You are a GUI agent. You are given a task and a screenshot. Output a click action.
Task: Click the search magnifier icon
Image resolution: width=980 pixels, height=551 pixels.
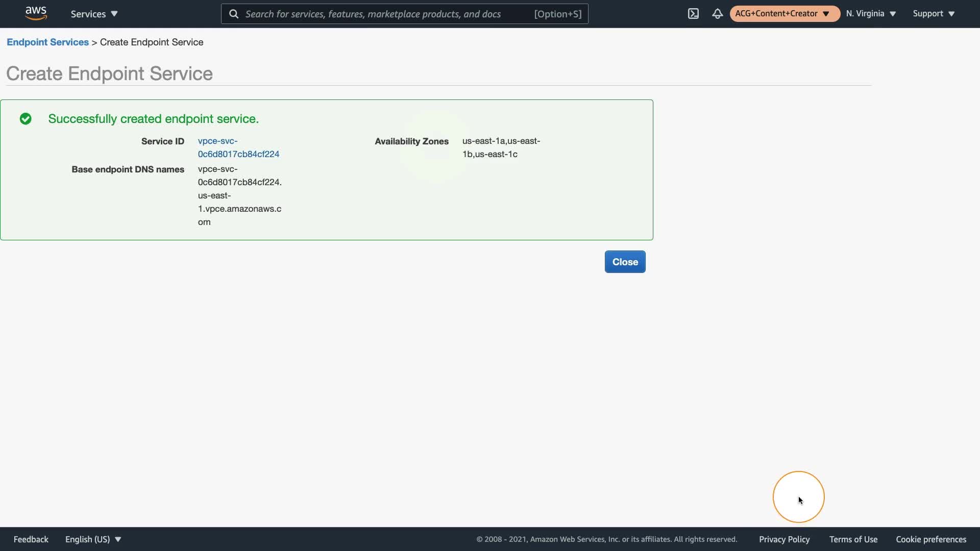[x=234, y=14]
